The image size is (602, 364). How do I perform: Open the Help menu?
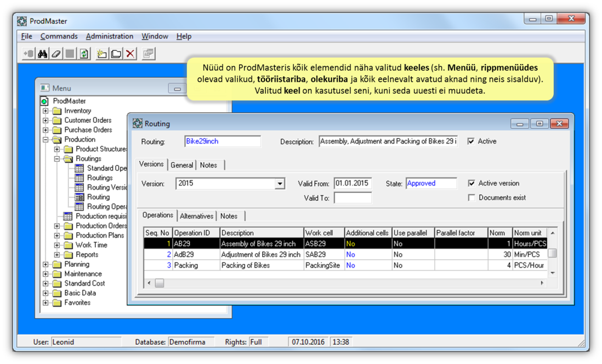(x=184, y=36)
